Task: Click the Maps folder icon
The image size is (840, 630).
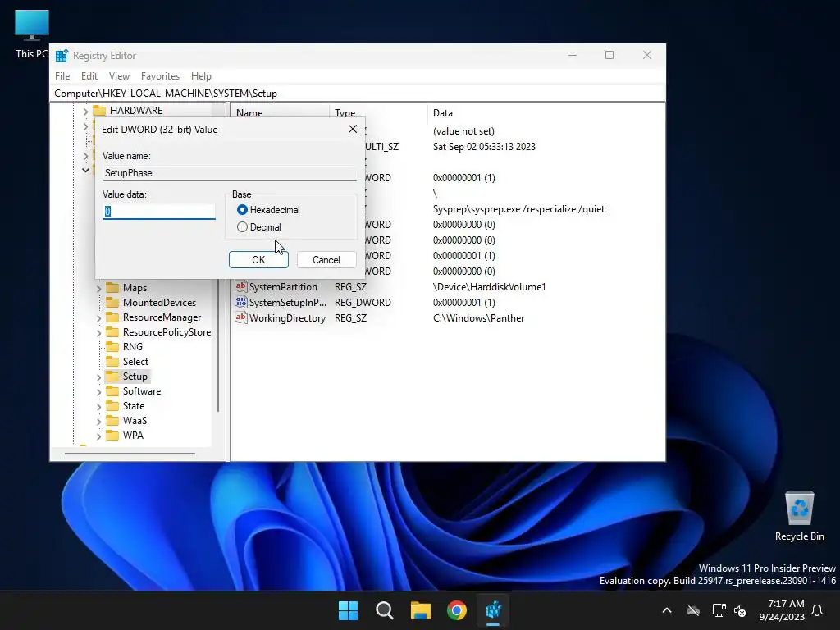Action: pos(112,288)
